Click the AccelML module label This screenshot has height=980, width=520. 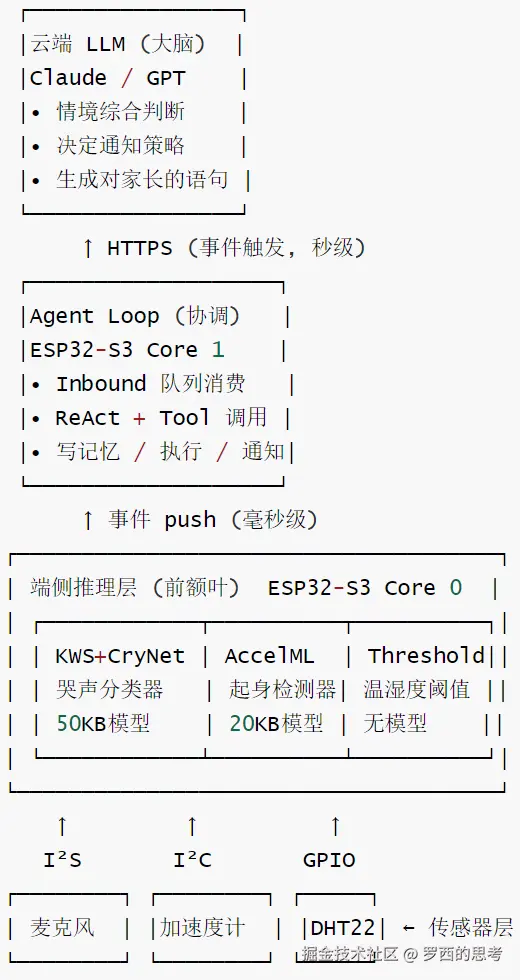(x=269, y=656)
